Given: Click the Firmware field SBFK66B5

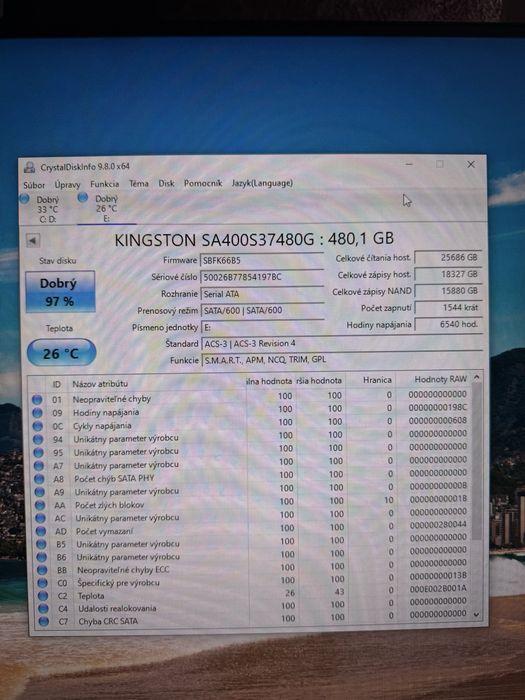Looking at the screenshot, I should click(262, 260).
